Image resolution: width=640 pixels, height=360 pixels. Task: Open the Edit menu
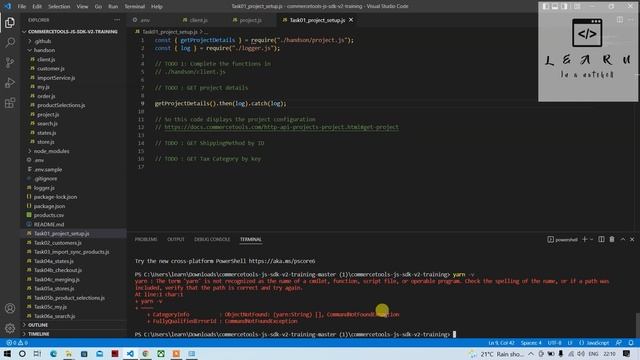37,6
